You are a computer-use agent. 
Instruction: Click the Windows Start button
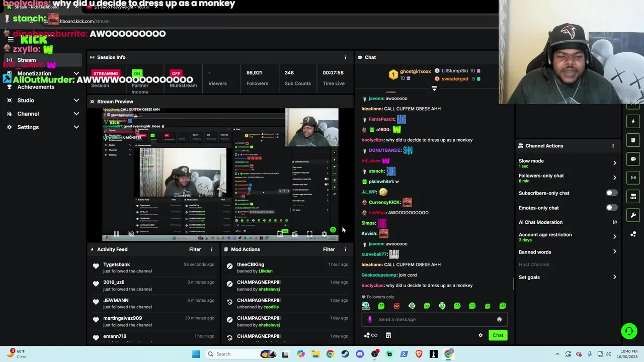click(x=196, y=354)
